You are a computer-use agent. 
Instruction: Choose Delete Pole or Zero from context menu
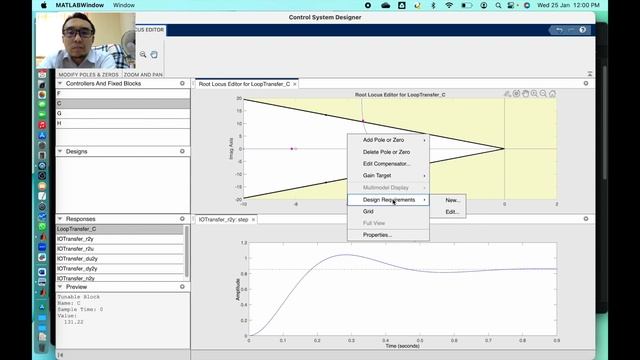pyautogui.click(x=388, y=152)
